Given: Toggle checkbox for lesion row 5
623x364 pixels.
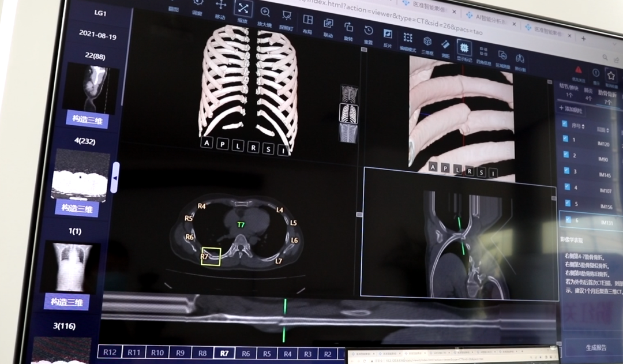Looking at the screenshot, I should (568, 203).
